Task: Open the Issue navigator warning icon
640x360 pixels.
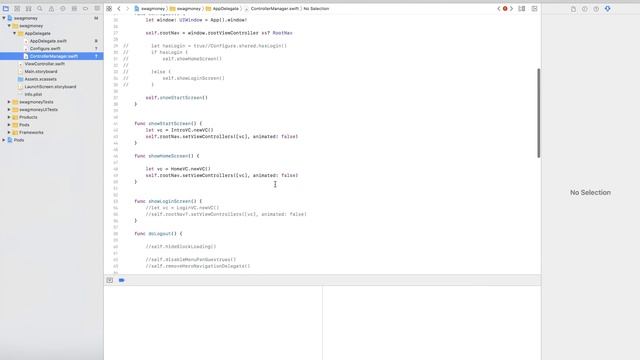Action: pos(51,9)
